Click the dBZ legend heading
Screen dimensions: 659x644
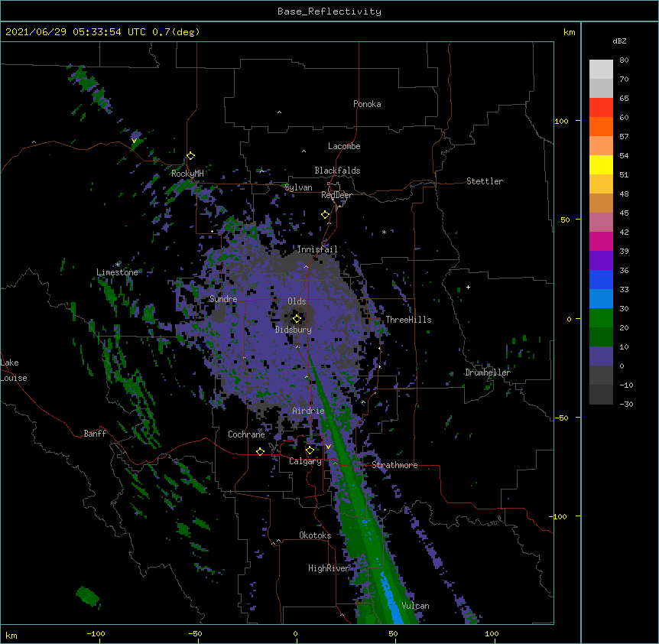(619, 41)
